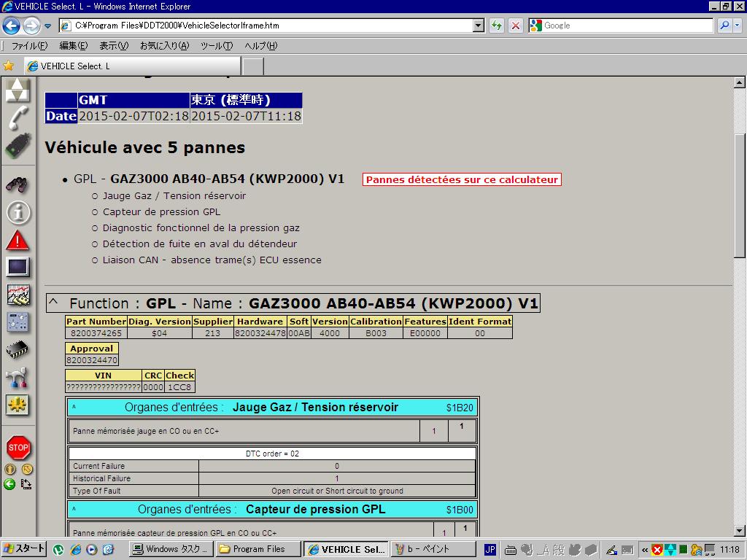The width and height of the screenshot is (747, 560).
Task: Open the ファイル(F) menu
Action: pyautogui.click(x=29, y=46)
